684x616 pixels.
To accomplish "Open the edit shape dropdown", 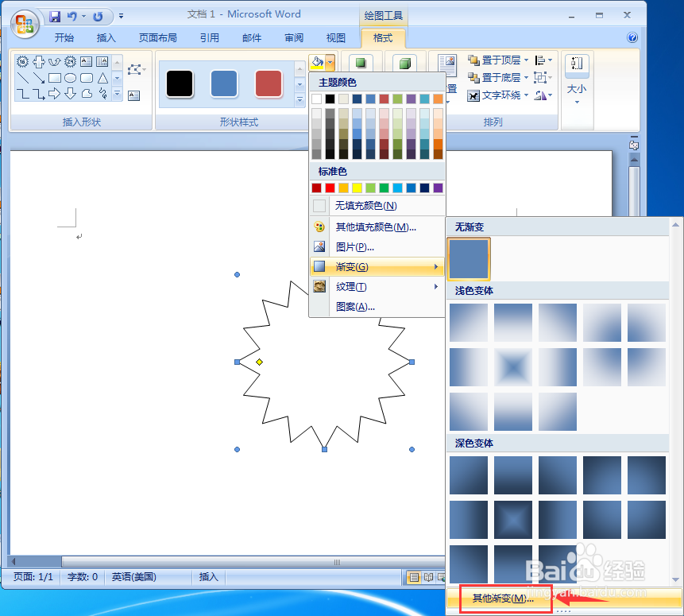I will tap(137, 69).
